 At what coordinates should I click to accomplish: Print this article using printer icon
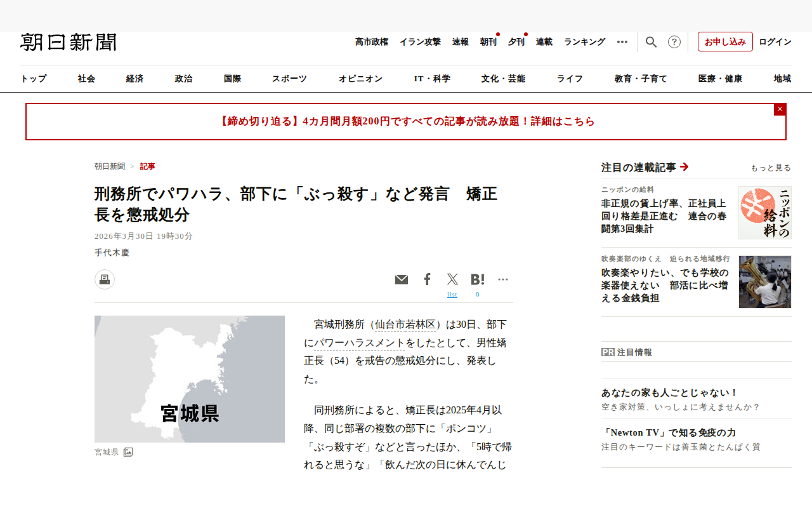(105, 279)
